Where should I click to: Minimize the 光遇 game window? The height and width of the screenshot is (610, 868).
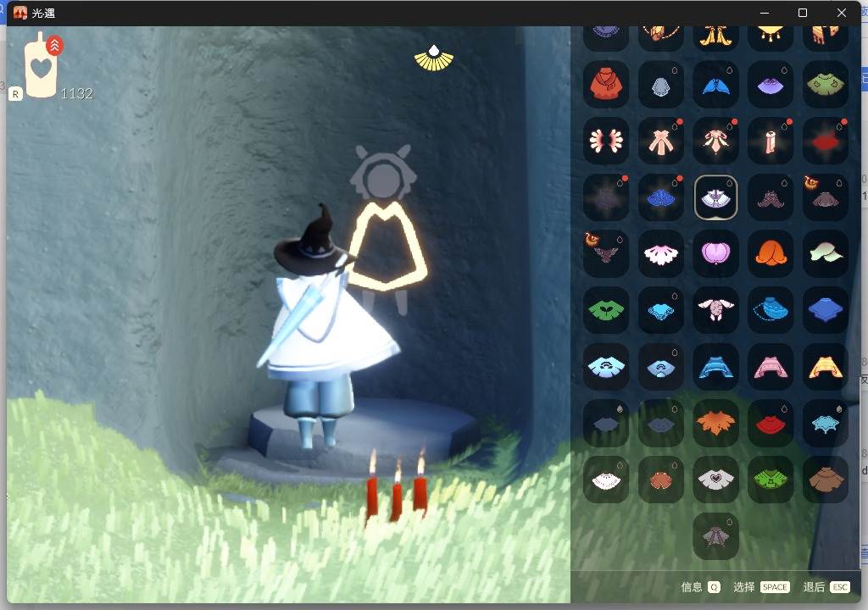coord(765,13)
